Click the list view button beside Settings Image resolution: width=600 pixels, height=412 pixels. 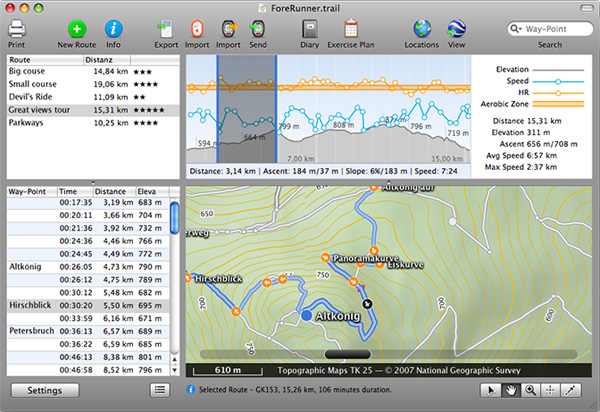pos(159,389)
